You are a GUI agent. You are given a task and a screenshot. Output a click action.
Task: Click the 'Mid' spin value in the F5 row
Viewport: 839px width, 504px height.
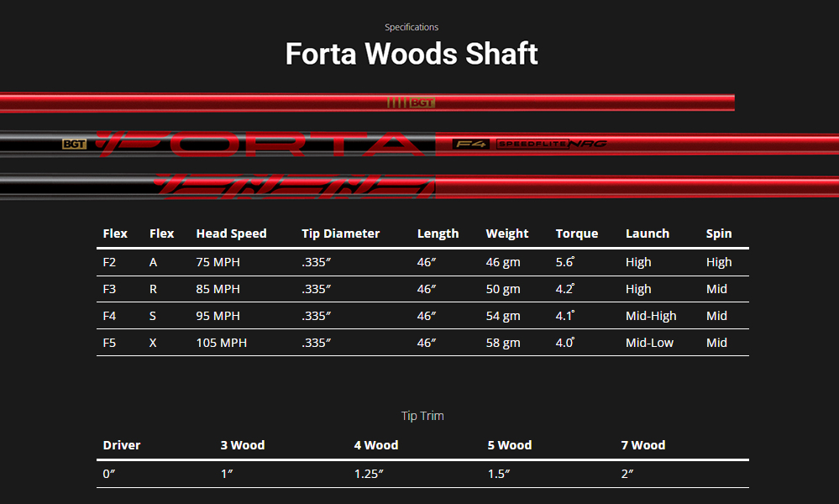[x=716, y=343]
